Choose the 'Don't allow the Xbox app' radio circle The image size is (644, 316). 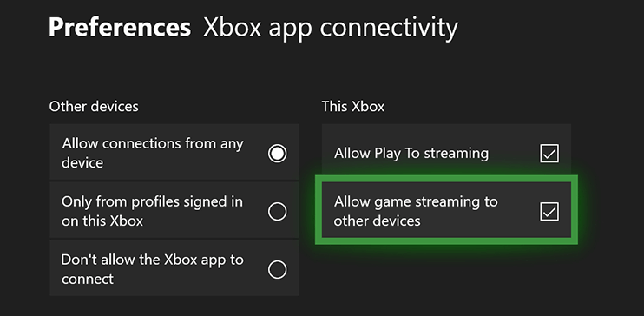(277, 270)
